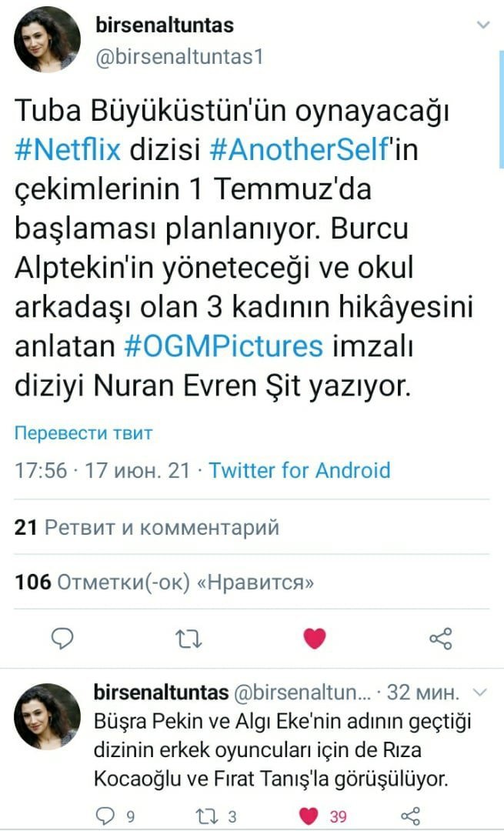Tap share icon under main tweet
The width and height of the screenshot is (504, 831).
440,639
